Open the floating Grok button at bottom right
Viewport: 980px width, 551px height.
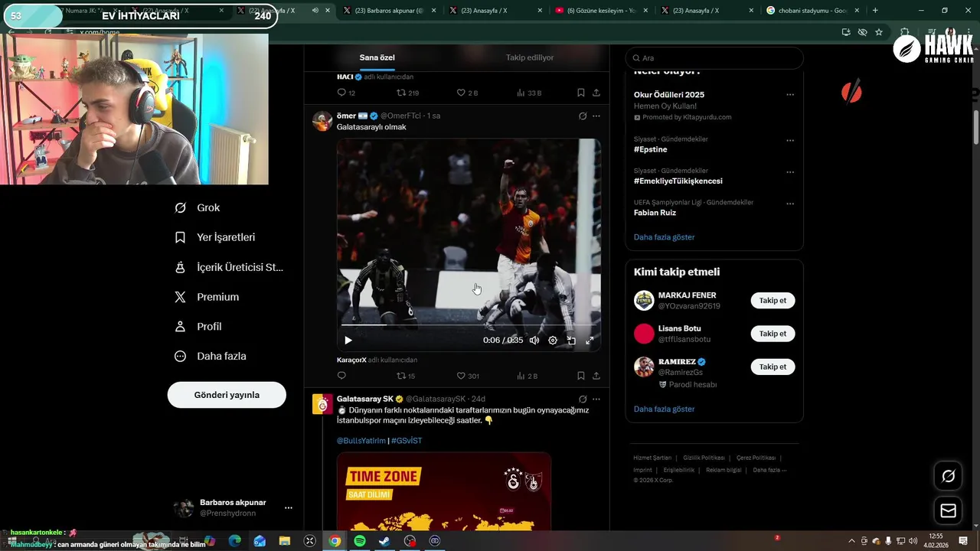948,476
